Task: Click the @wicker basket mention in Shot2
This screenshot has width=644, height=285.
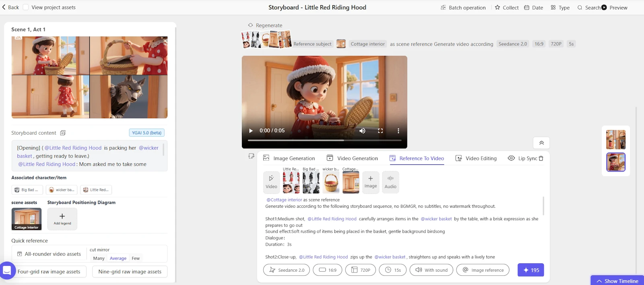Action: tap(390, 257)
